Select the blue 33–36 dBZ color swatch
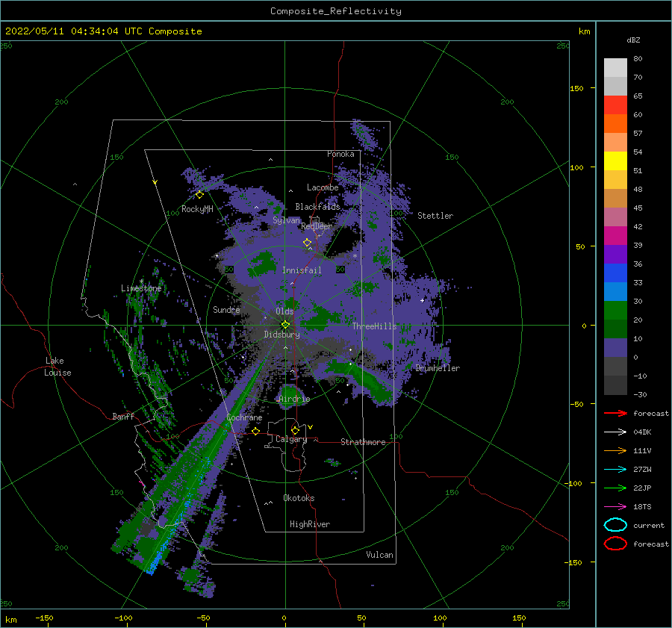672x628 pixels. click(615, 273)
